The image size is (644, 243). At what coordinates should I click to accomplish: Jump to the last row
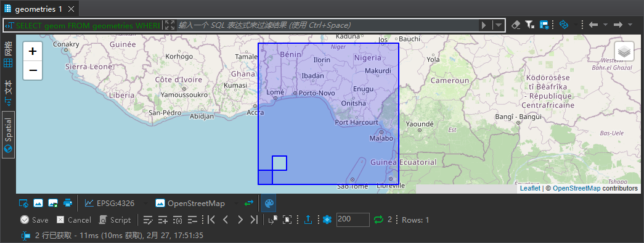(255, 220)
